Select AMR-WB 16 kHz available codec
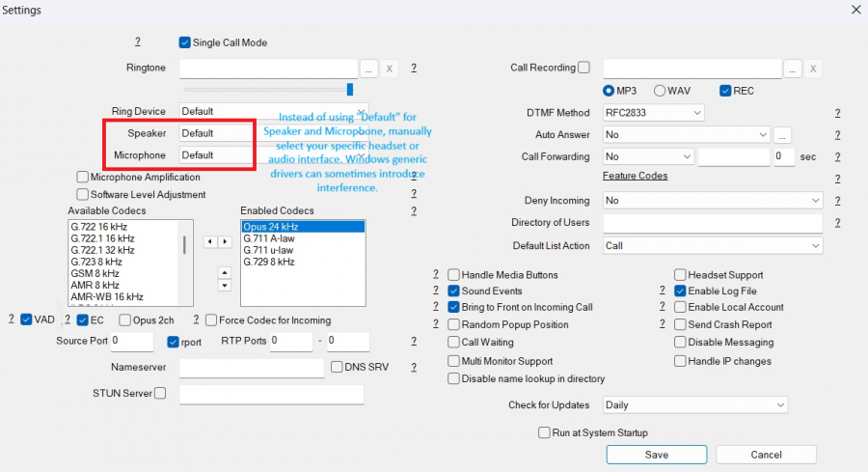The height and width of the screenshot is (472, 868). pyautogui.click(x=124, y=296)
